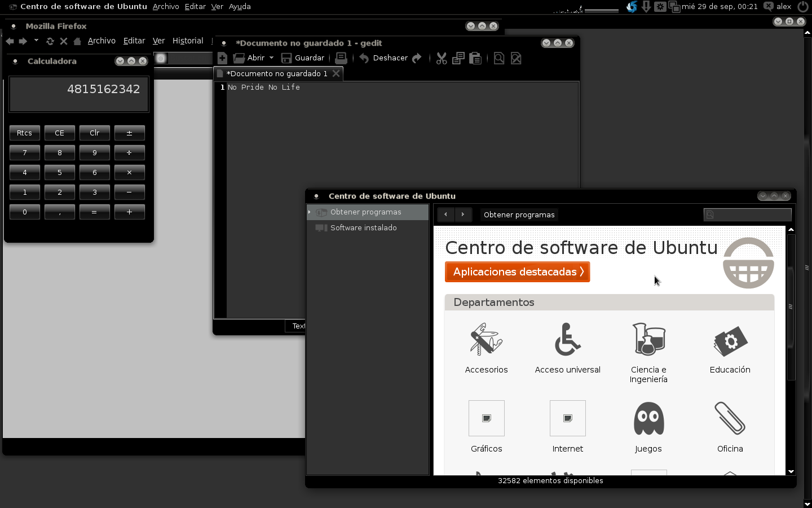Click the 7 key on calculator

click(25, 153)
